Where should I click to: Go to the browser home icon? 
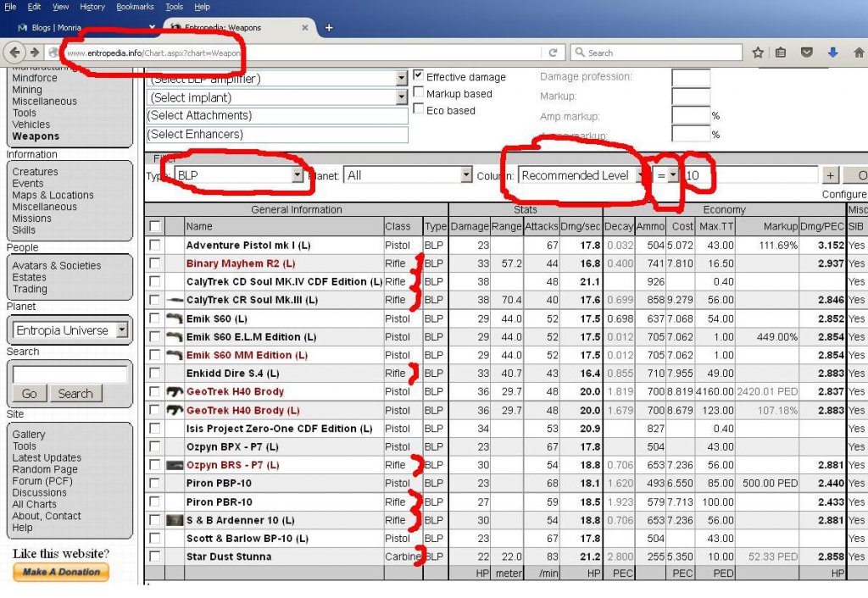coord(859,53)
